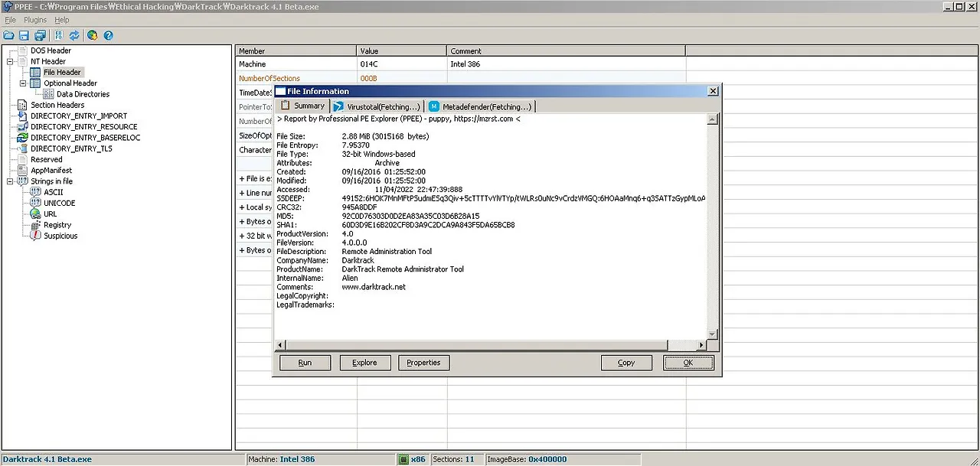Click the globe toolbar icon

[x=93, y=35]
